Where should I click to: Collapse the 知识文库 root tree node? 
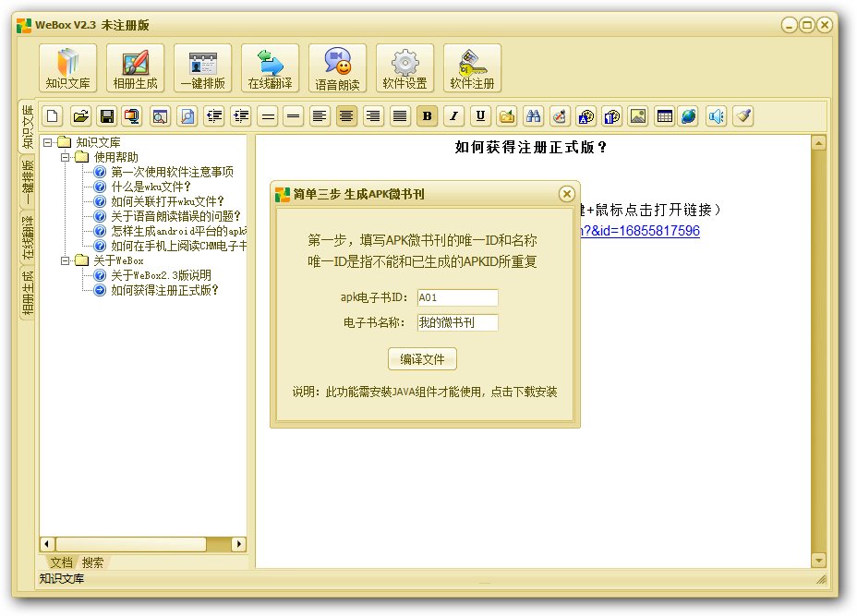tap(47, 142)
